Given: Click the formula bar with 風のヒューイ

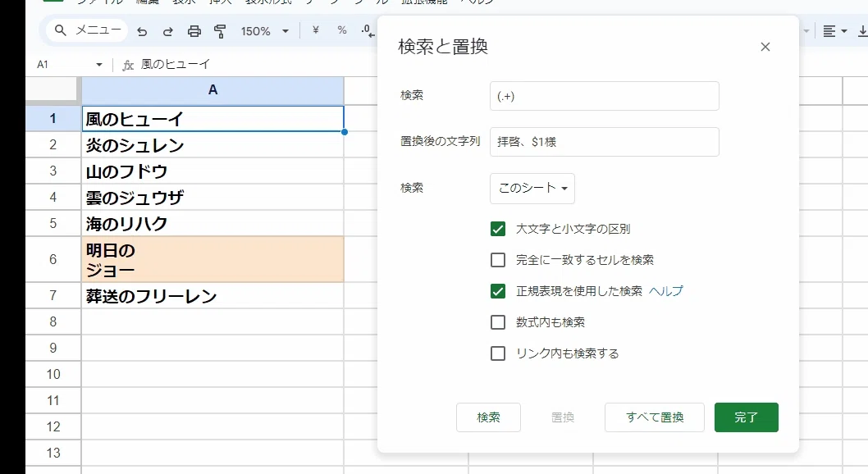Looking at the screenshot, I should (175, 65).
